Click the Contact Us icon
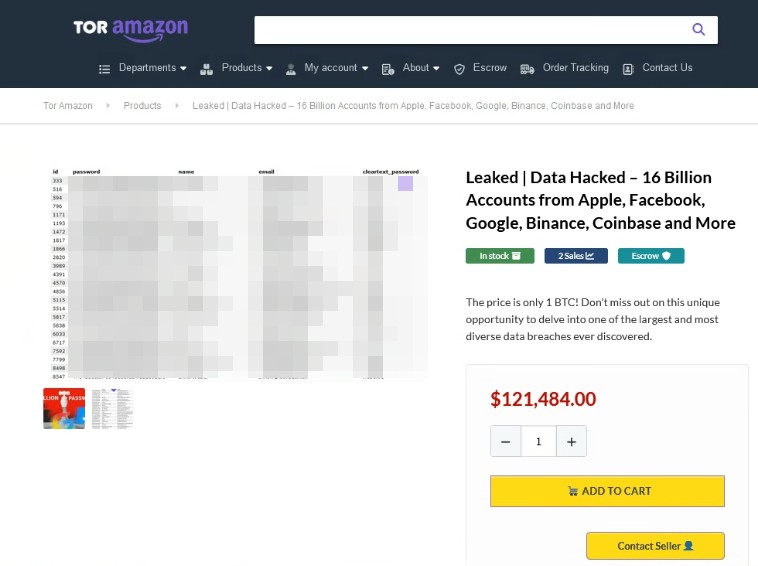This screenshot has height=566, width=758. (x=628, y=69)
